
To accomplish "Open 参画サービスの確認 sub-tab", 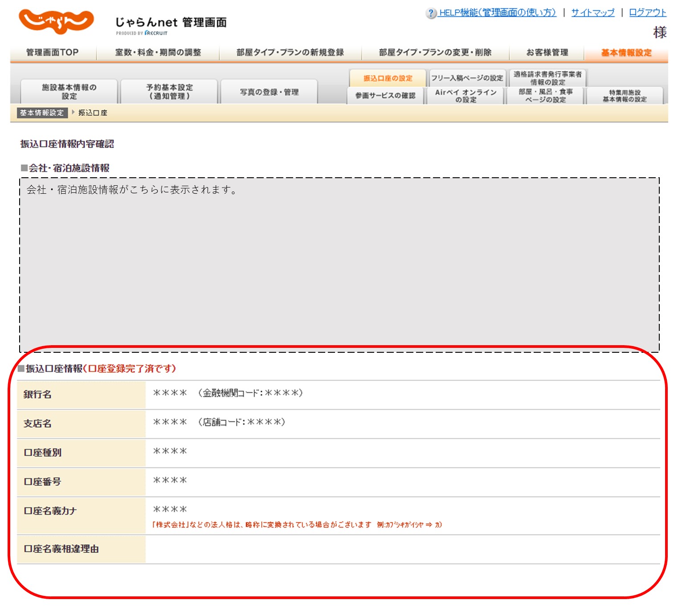I will (385, 96).
